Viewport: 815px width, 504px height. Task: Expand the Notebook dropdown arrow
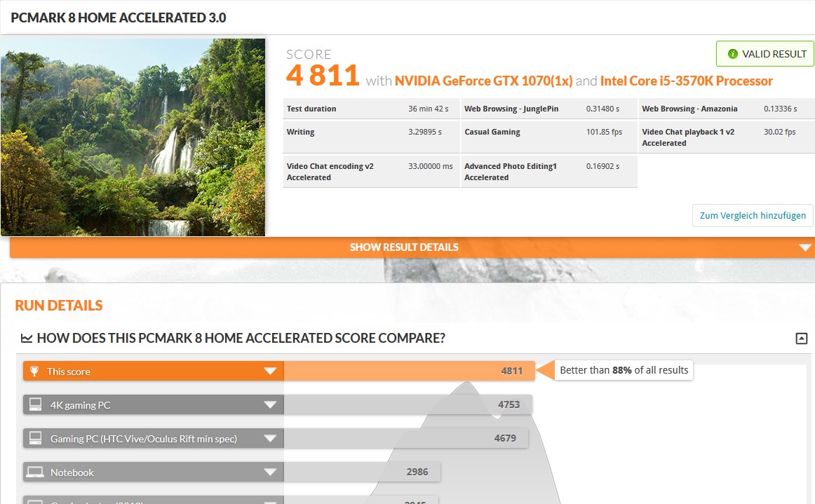[270, 472]
